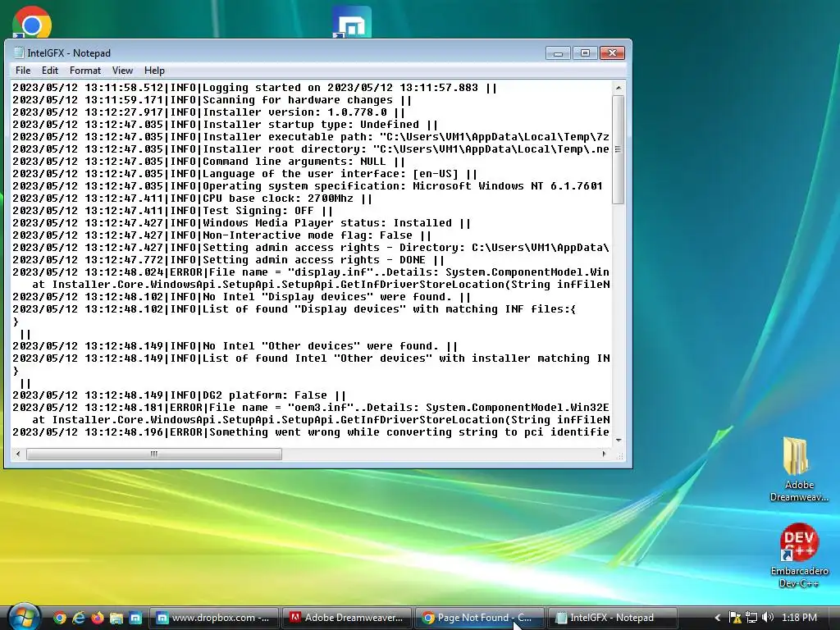
Task: Launch Maxthon from the quick launch bar
Action: (x=135, y=618)
